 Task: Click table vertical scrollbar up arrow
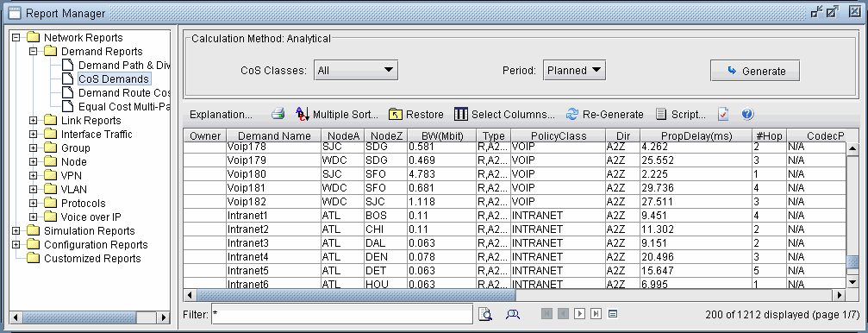tap(852, 148)
